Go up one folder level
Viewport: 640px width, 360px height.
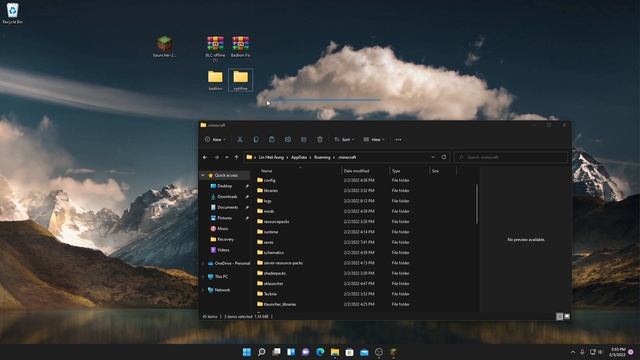coord(236,157)
